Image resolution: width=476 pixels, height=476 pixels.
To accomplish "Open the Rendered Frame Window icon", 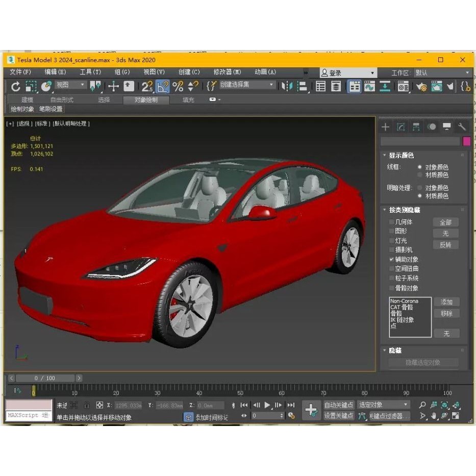I will tap(437, 87).
